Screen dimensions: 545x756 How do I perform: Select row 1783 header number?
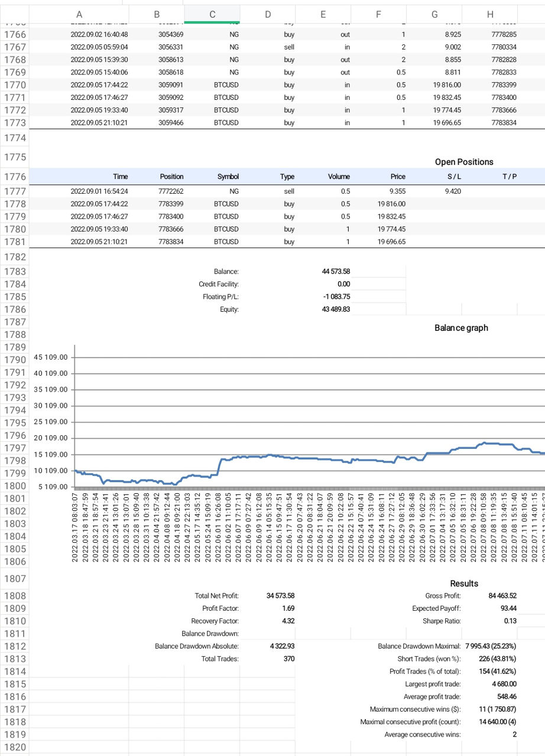point(15,272)
